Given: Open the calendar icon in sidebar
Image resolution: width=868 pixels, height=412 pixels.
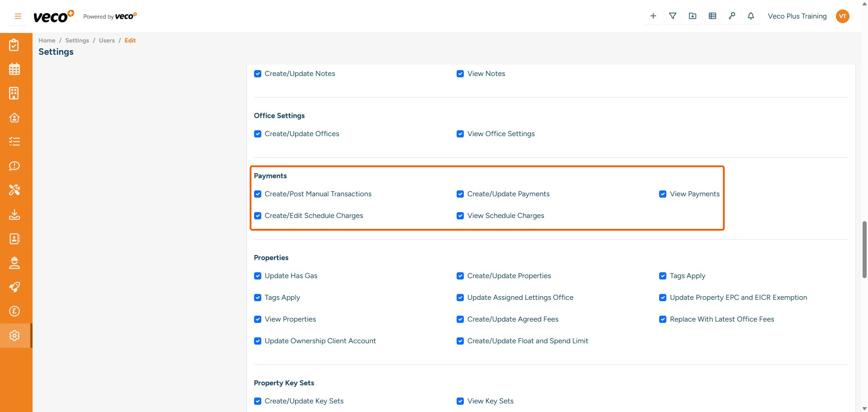Looking at the screenshot, I should [x=14, y=69].
